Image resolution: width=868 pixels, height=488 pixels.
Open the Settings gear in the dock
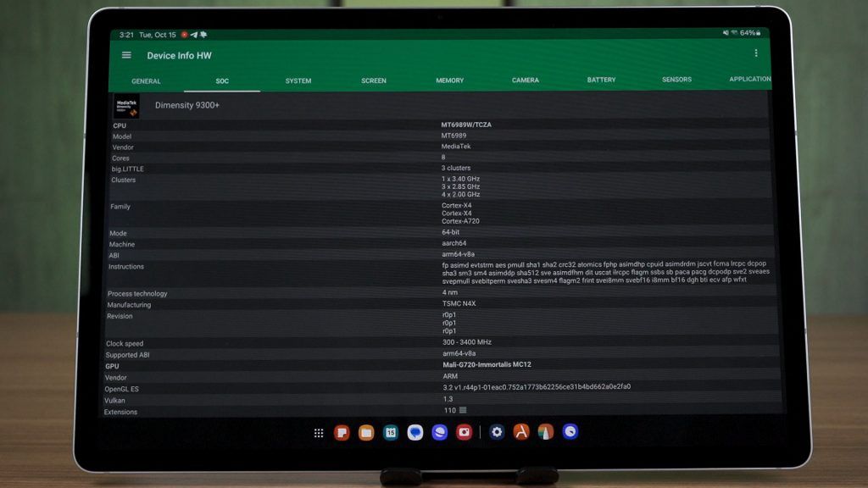click(x=497, y=431)
